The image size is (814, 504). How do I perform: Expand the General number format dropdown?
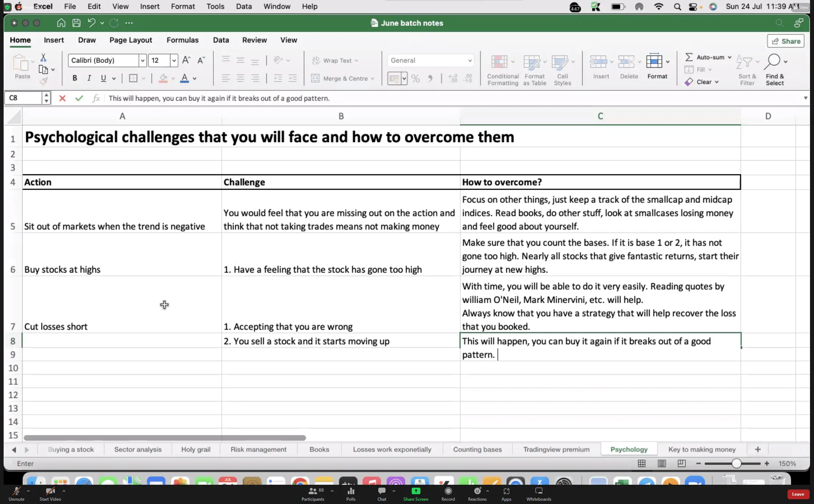(x=470, y=60)
